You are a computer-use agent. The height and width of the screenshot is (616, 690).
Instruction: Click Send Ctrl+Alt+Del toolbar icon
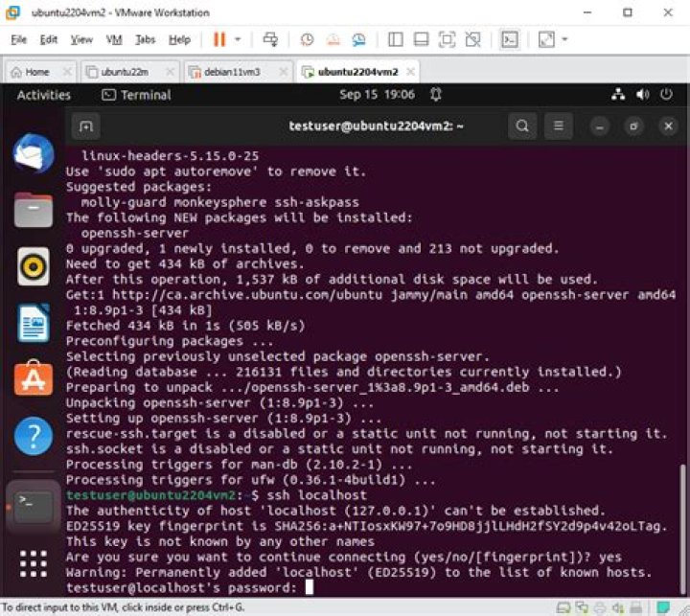[270, 39]
